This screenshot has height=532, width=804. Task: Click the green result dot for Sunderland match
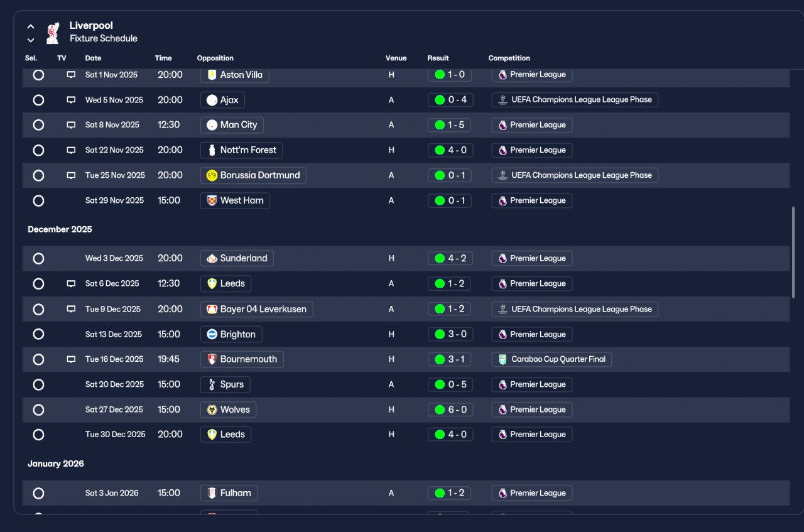tap(440, 258)
